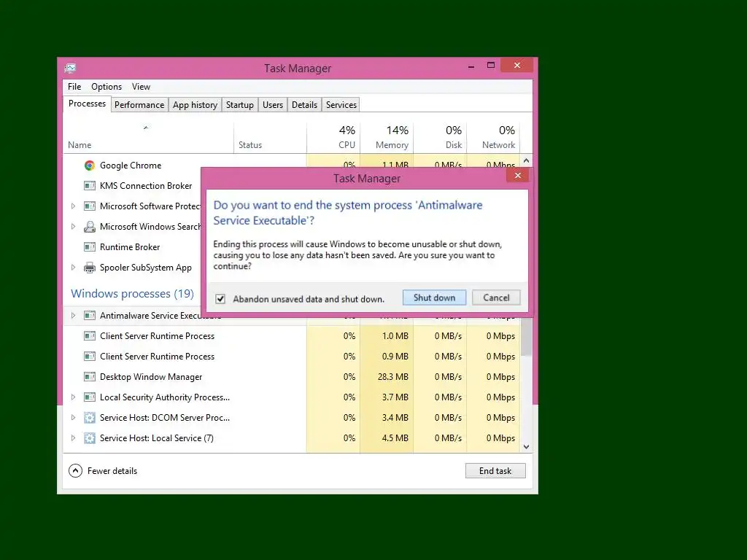Click the Shut down button

[x=434, y=297]
